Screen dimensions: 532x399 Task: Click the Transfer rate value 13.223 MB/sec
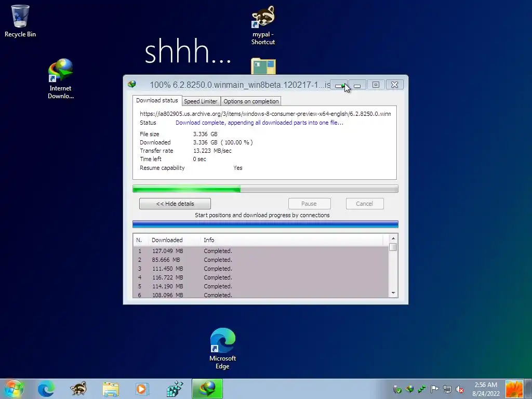212,151
